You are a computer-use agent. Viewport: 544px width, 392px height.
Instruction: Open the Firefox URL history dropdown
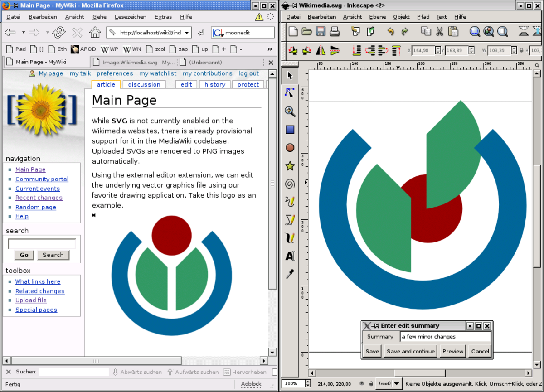(187, 33)
